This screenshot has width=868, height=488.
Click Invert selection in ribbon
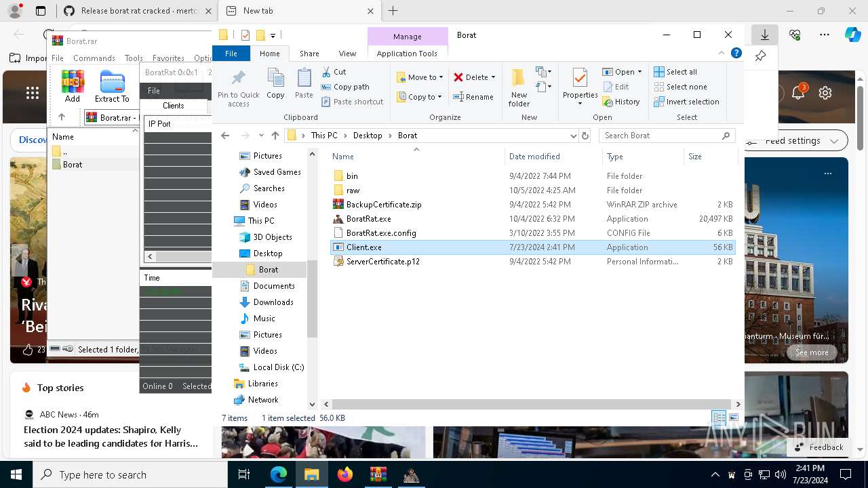coord(686,102)
